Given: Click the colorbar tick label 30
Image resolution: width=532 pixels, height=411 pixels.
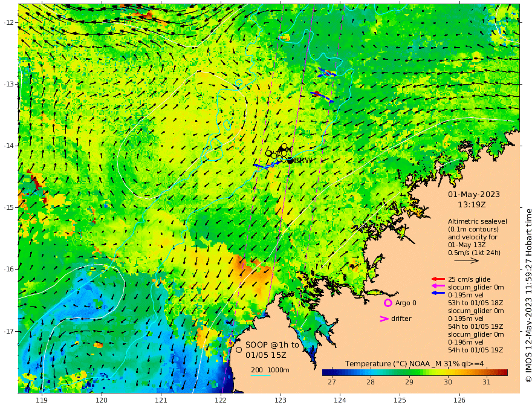Looking at the screenshot, I should click(x=448, y=382).
